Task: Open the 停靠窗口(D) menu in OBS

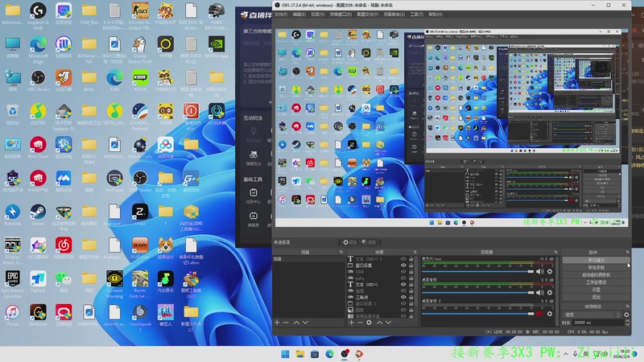Action: [x=341, y=14]
